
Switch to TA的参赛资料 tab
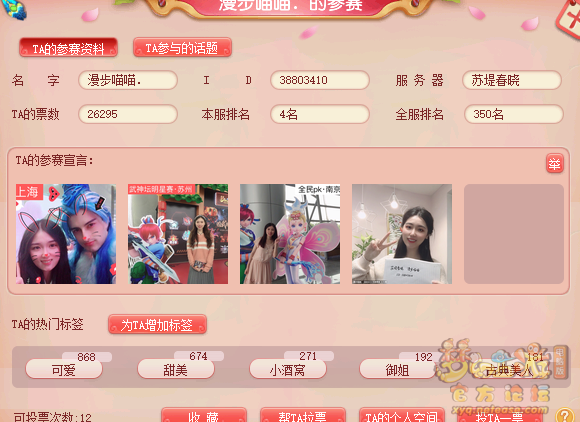point(68,48)
